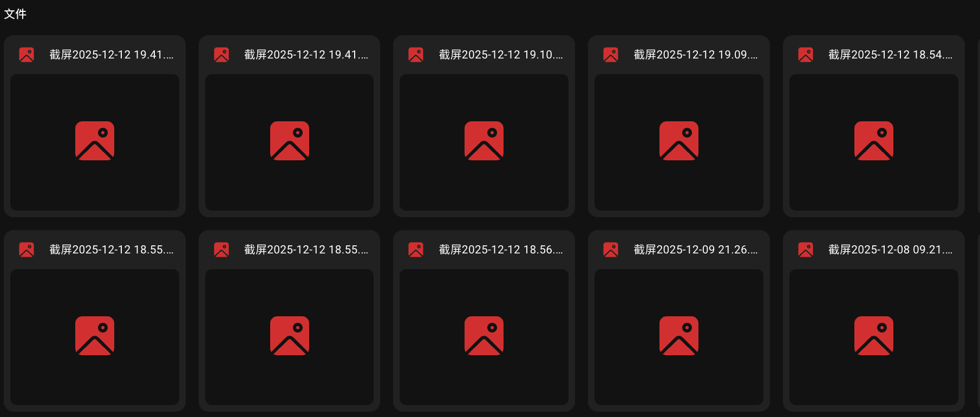Click the small image icon beside 截屏2025-12-12 19.10
This screenshot has width=980, height=417.
pyautogui.click(x=416, y=55)
